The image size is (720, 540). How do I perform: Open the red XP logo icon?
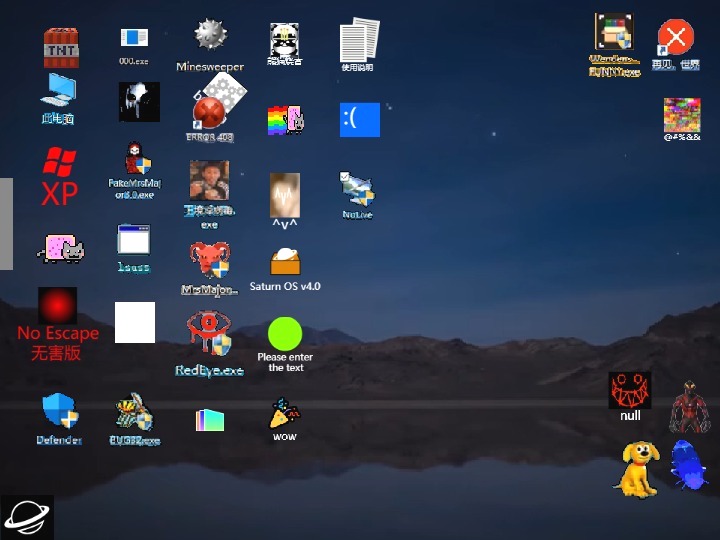pyautogui.click(x=60, y=174)
